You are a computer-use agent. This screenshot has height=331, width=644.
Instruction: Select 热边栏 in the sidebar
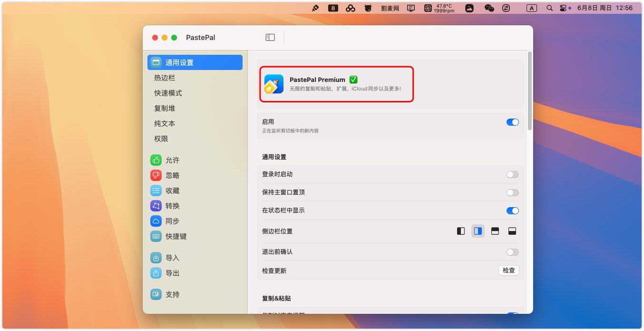(x=165, y=78)
